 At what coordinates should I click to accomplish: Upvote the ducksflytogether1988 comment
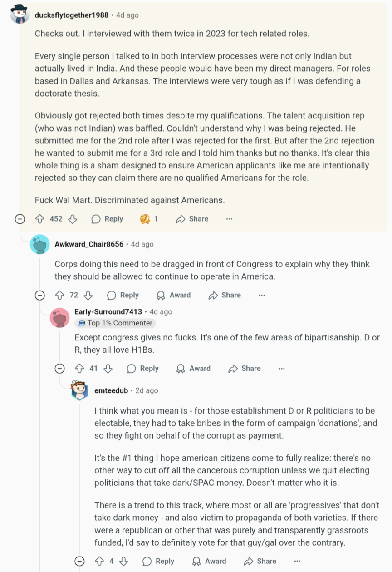pyautogui.click(x=40, y=219)
